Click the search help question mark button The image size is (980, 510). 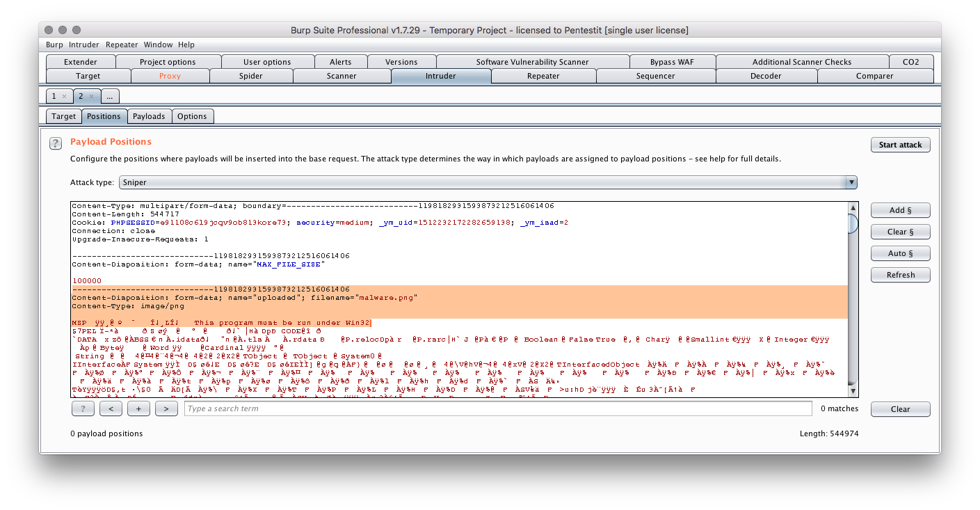(x=83, y=409)
